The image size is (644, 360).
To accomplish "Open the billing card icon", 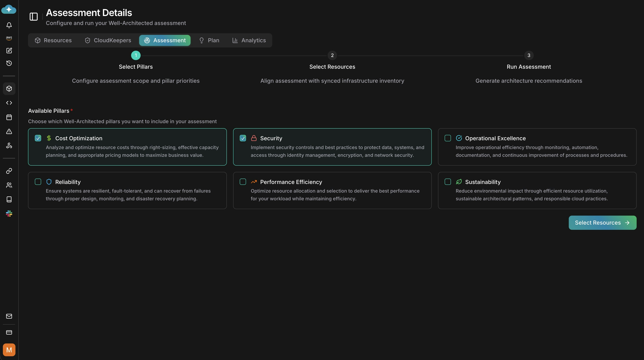I will pos(9,332).
